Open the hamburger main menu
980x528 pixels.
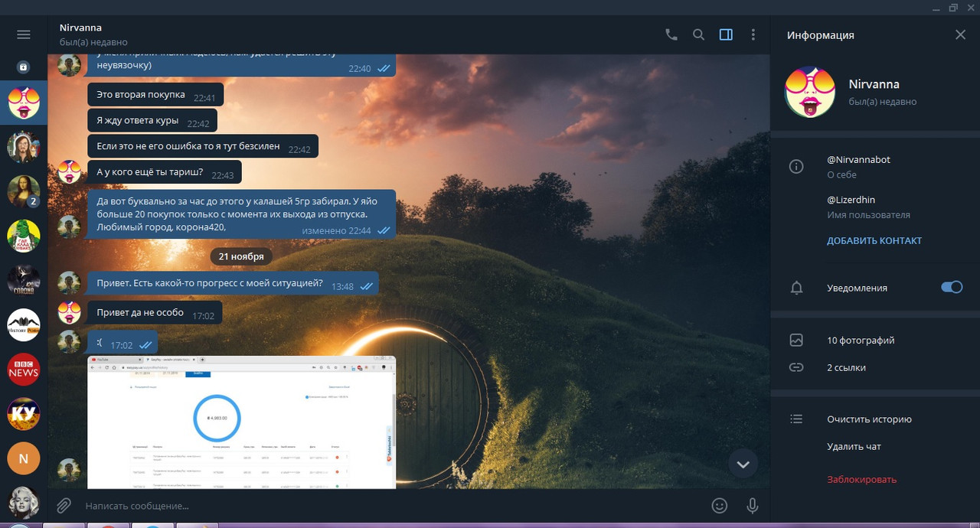click(x=23, y=34)
